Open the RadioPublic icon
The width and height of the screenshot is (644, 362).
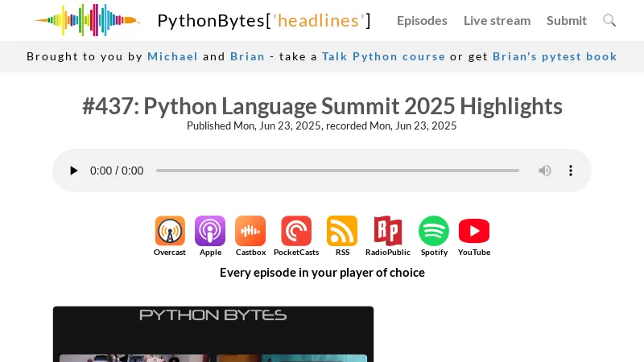[x=387, y=231]
